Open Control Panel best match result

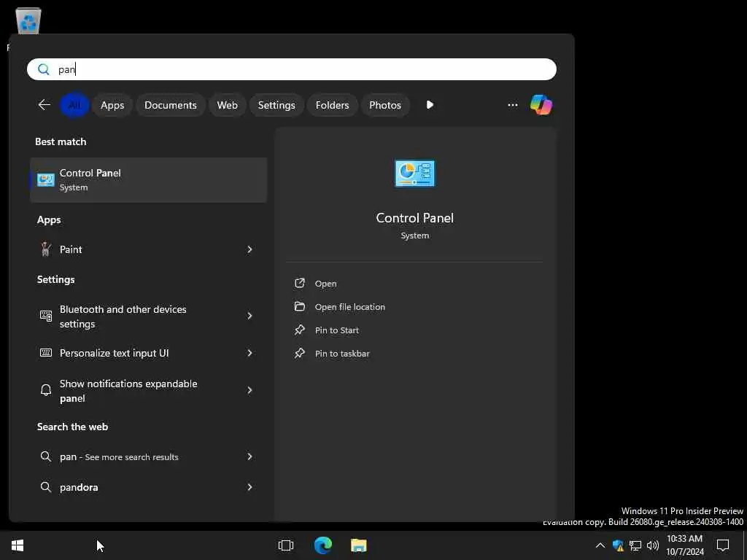[x=148, y=180]
